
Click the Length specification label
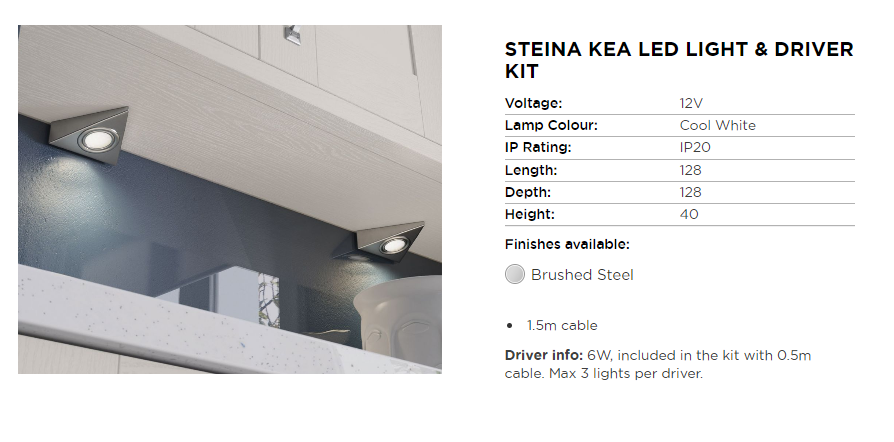pyautogui.click(x=531, y=170)
